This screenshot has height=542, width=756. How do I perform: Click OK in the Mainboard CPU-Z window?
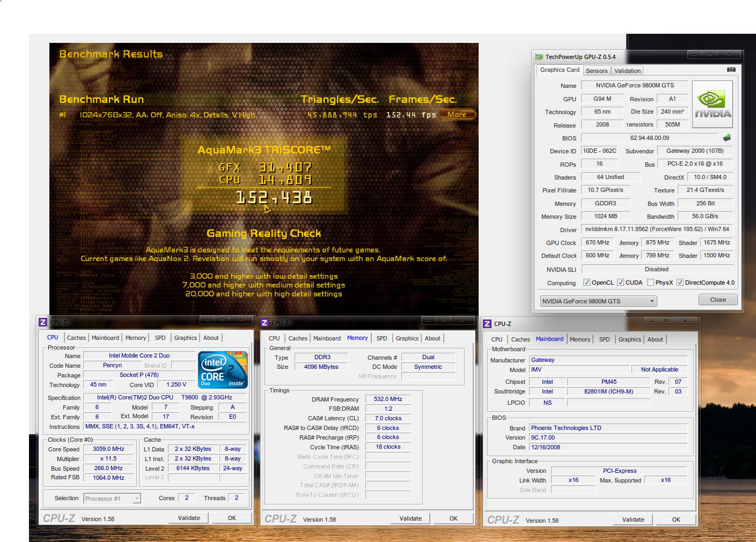pyautogui.click(x=676, y=519)
